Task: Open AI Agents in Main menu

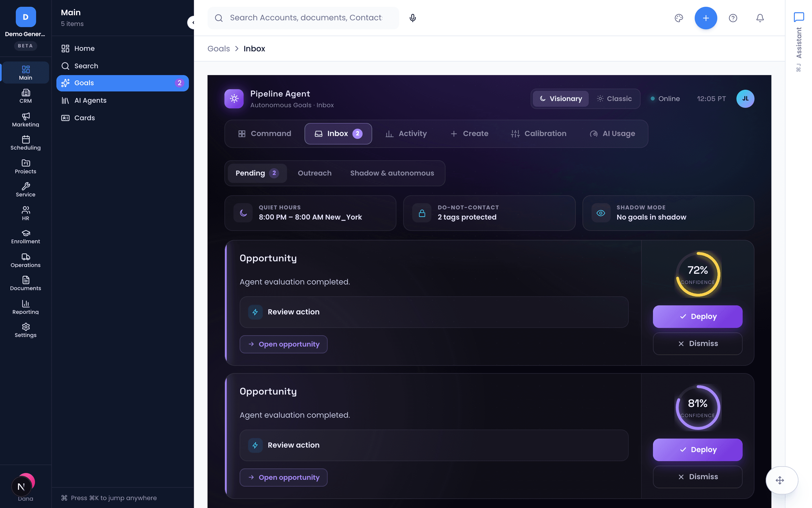Action: tap(122, 100)
